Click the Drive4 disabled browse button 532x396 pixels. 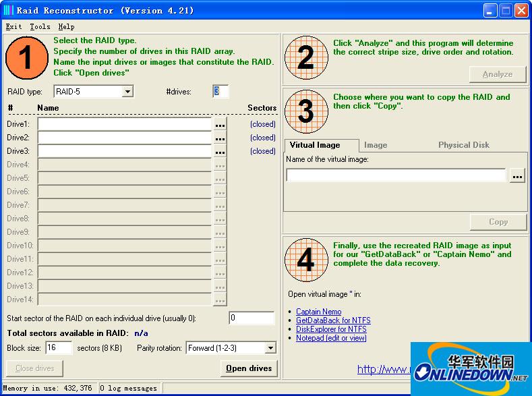[220, 165]
